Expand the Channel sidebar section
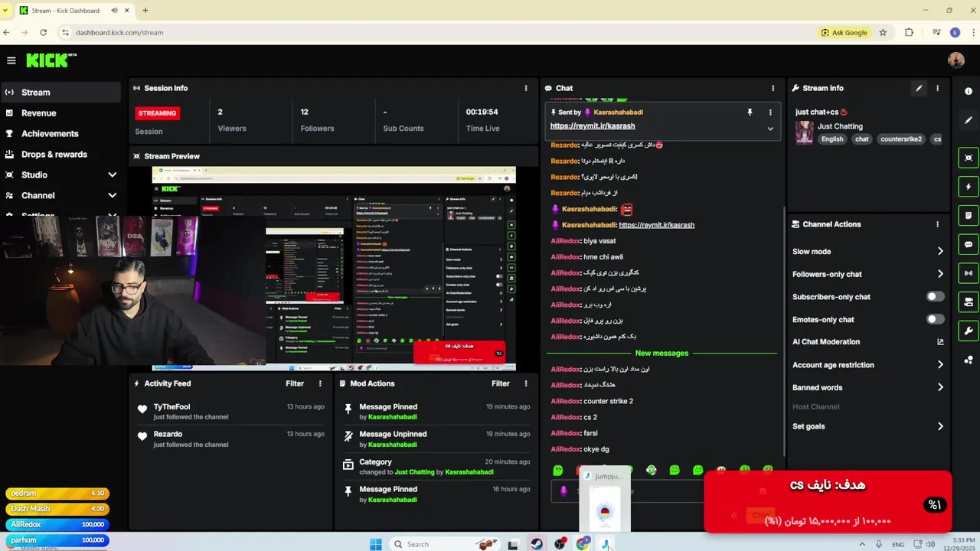This screenshot has width=980, height=551. tap(113, 195)
